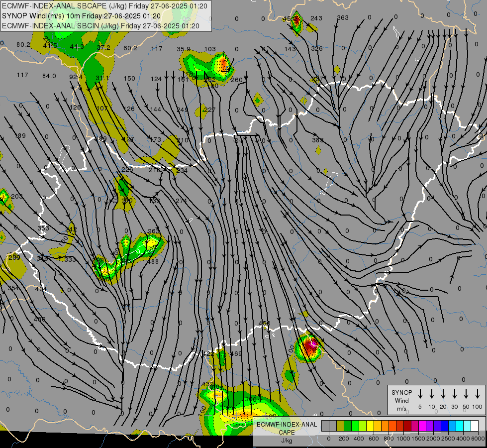The image size is (487, 448).
Task: Select the dark red CAPE colorbar swatch
Action: [407, 426]
